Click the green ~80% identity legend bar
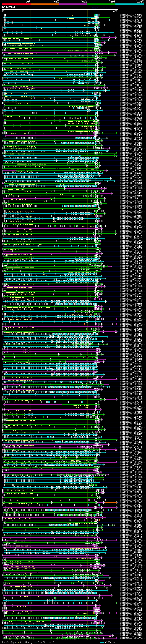The image size is (146, 644). (101, 4)
